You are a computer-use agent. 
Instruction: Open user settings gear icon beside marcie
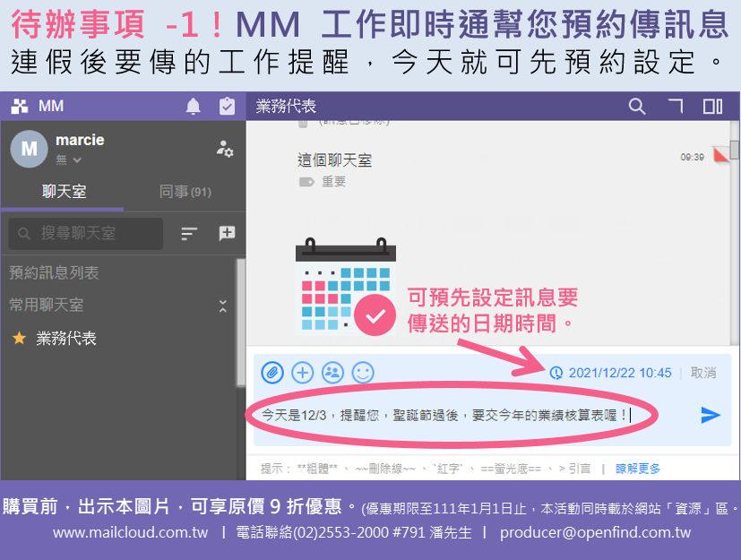click(225, 149)
